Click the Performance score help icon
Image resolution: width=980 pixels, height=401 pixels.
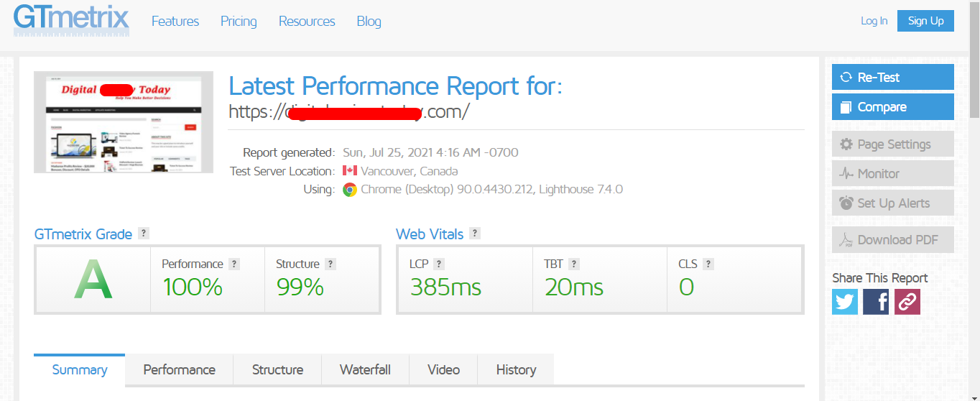234,264
